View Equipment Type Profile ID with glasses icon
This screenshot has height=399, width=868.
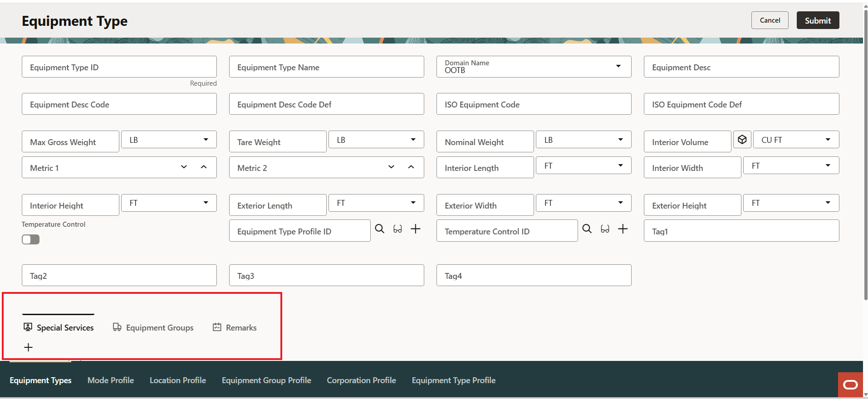pyautogui.click(x=397, y=229)
